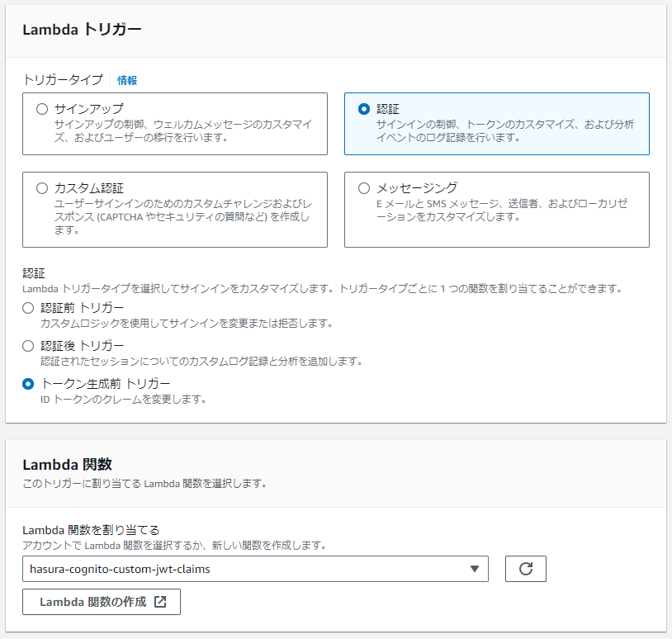Image resolution: width=672 pixels, height=639 pixels.
Task: Click the text このトリガーに割り当てる Lambda 関数を選択します
Action: 144,484
